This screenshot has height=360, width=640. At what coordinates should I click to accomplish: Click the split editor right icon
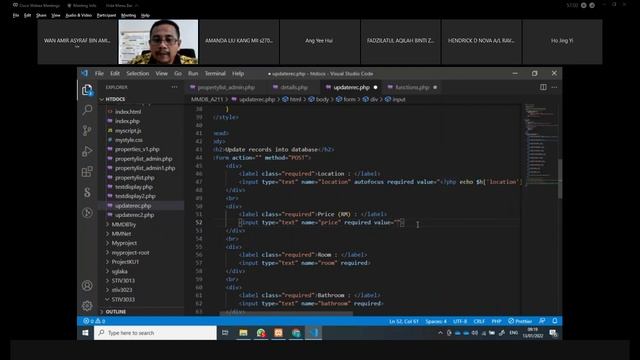coord(543,87)
